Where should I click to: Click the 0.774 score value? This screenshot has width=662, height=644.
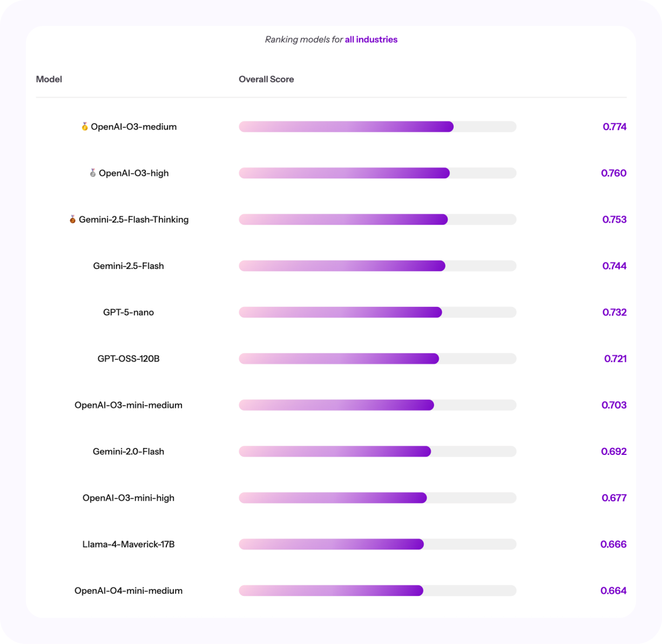[614, 126]
